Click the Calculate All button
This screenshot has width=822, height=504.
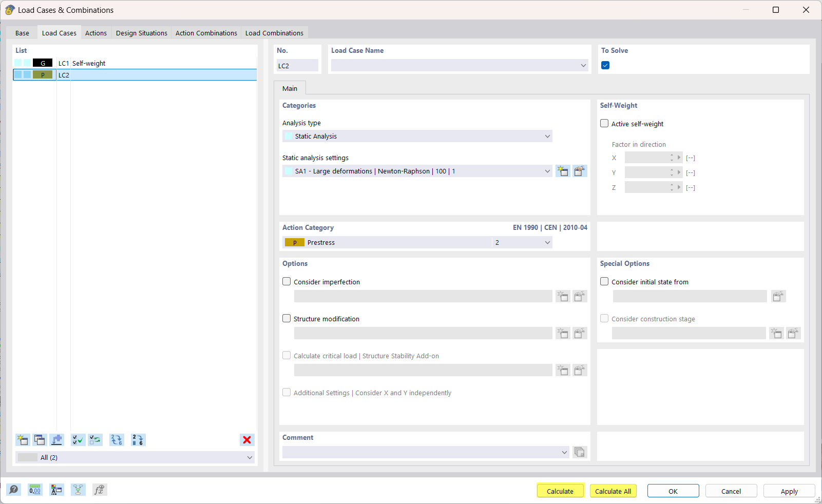(x=613, y=491)
